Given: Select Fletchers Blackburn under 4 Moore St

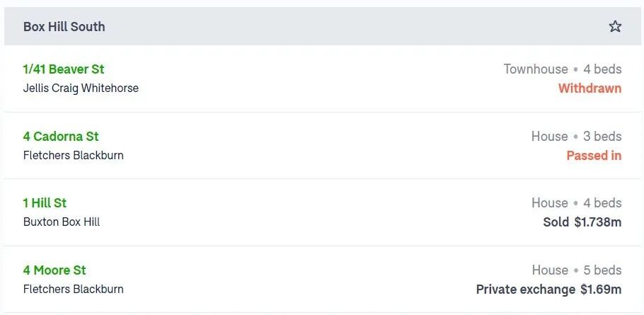Looking at the screenshot, I should pyautogui.click(x=74, y=289).
